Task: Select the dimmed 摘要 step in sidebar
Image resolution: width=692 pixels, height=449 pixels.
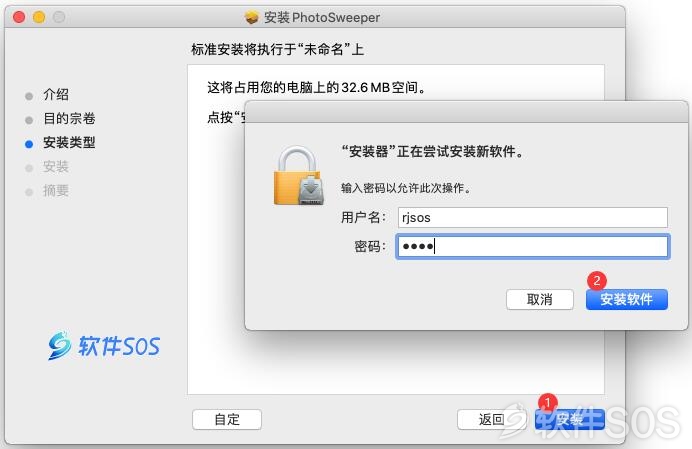Action: tap(56, 190)
